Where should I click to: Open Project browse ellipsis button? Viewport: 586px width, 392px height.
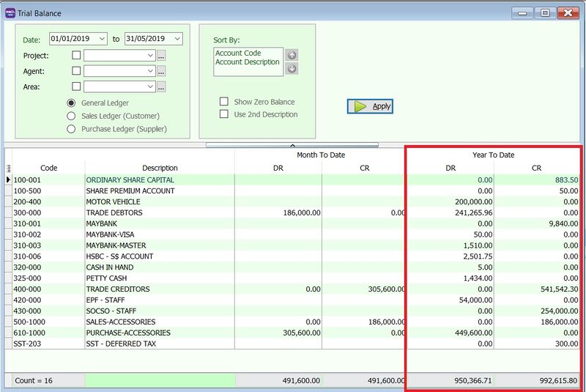tap(161, 56)
